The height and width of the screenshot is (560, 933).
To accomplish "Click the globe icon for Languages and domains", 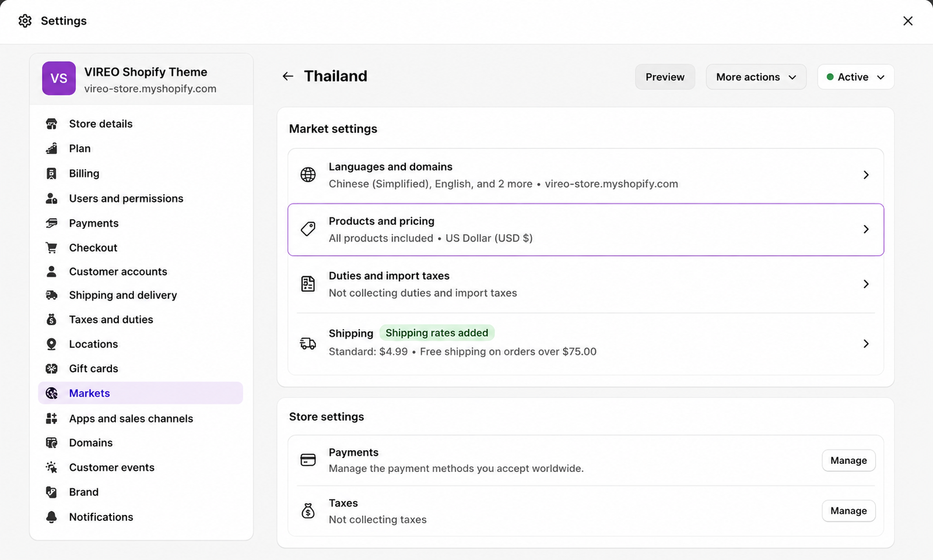I will (308, 175).
